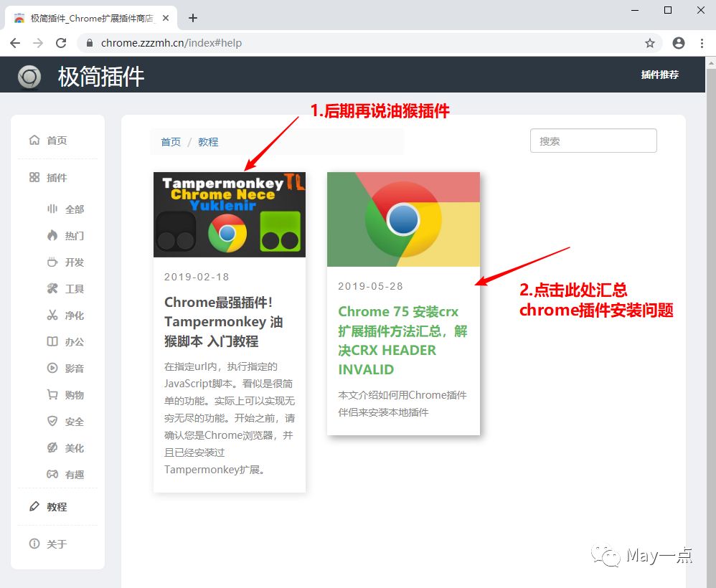Click the book icon beside 办公
Screen dimensions: 716x588
point(52,341)
